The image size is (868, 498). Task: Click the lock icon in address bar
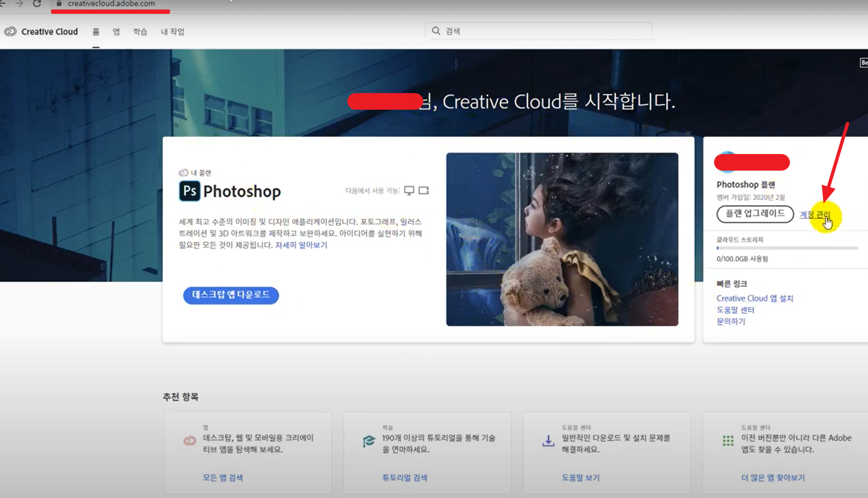59,3
